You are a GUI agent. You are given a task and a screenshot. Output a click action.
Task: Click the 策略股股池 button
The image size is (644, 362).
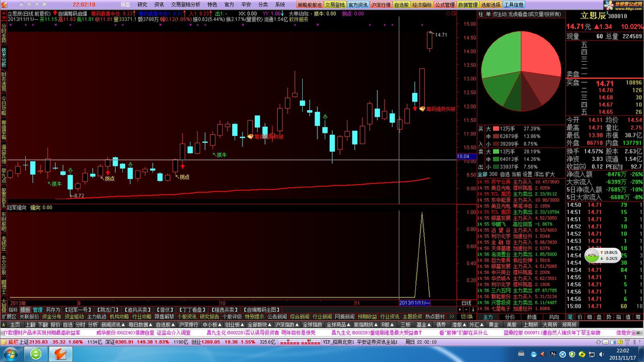point(310,5)
